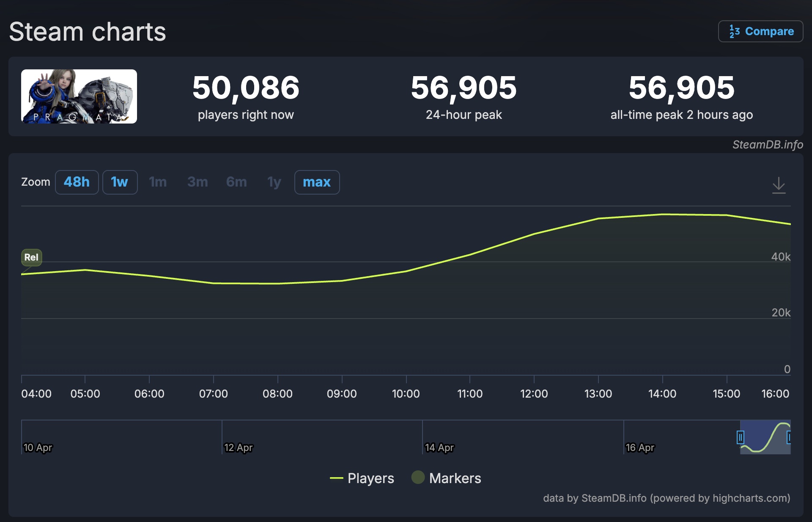Screen dimensions: 812x522
Task: Click the 50,086 players right now value
Action: [x=246, y=88]
